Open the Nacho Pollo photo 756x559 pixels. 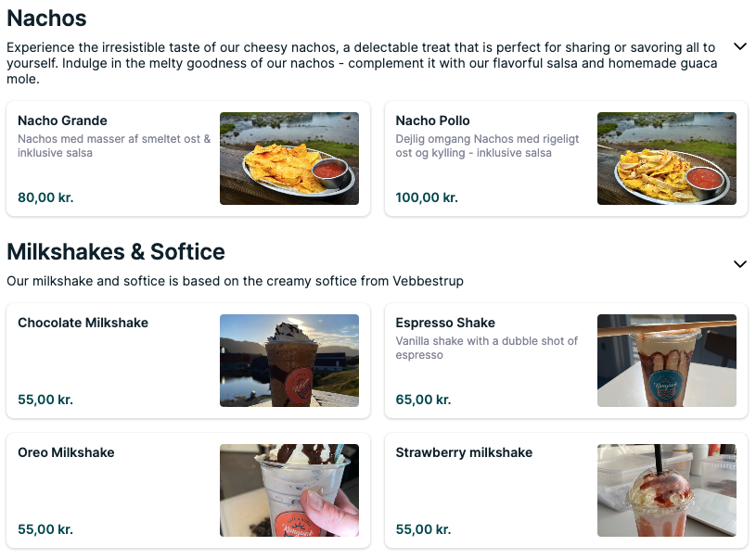coord(667,159)
